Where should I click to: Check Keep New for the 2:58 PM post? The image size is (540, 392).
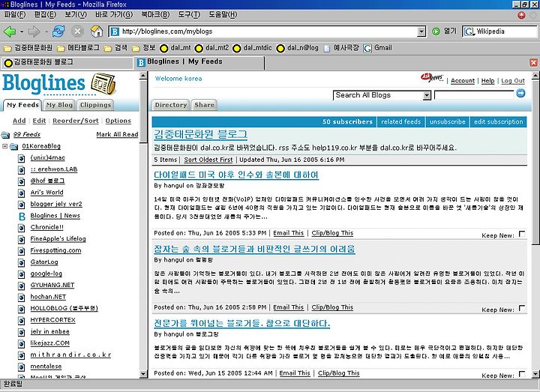pyautogui.click(x=522, y=308)
